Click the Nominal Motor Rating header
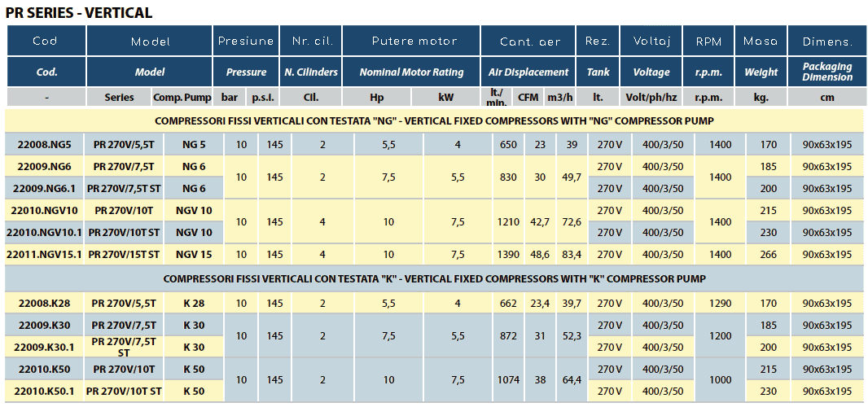 tap(411, 72)
